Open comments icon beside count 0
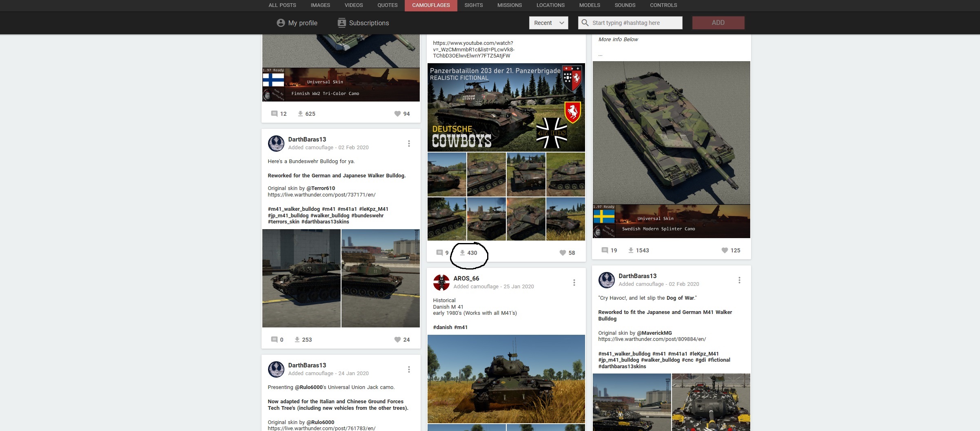Viewport: 980px width, 431px height. [275, 340]
